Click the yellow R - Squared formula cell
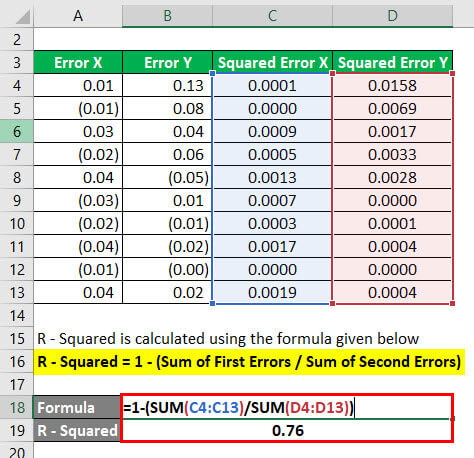474x458 pixels. coord(249,362)
